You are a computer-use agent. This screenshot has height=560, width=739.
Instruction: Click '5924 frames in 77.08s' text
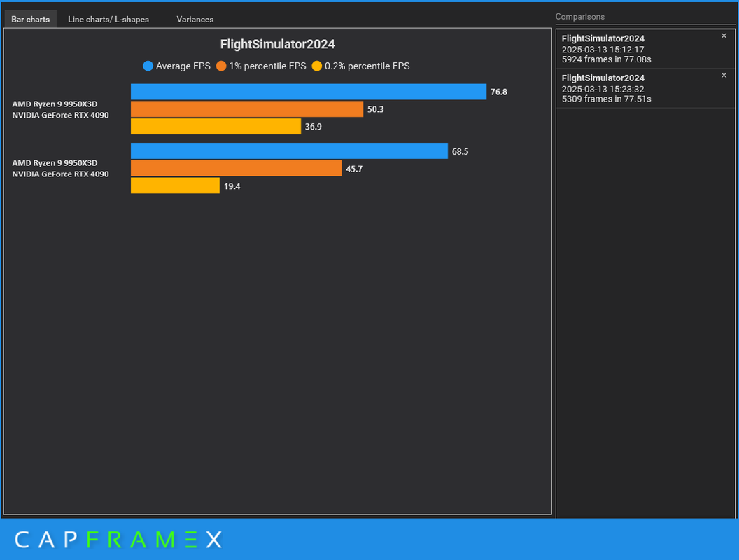606,59
